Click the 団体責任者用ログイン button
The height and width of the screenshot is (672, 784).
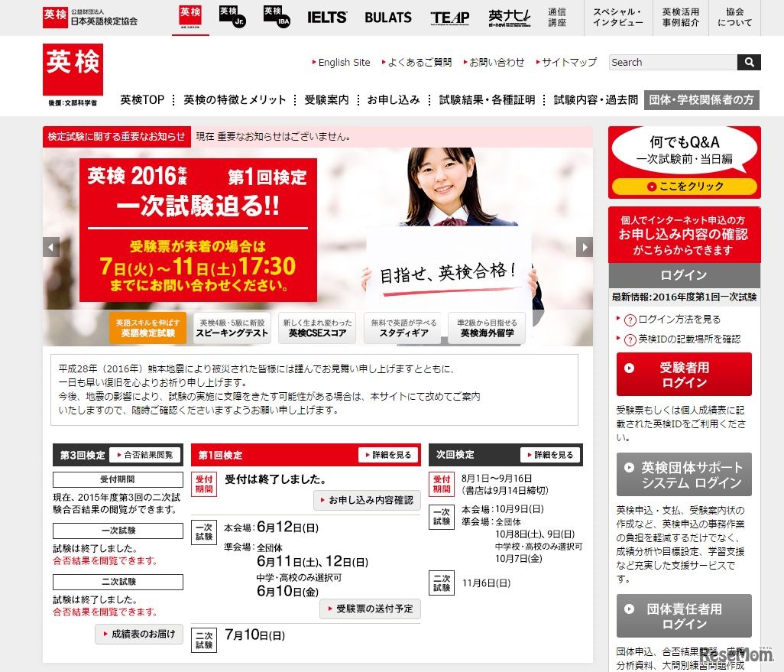point(684,616)
